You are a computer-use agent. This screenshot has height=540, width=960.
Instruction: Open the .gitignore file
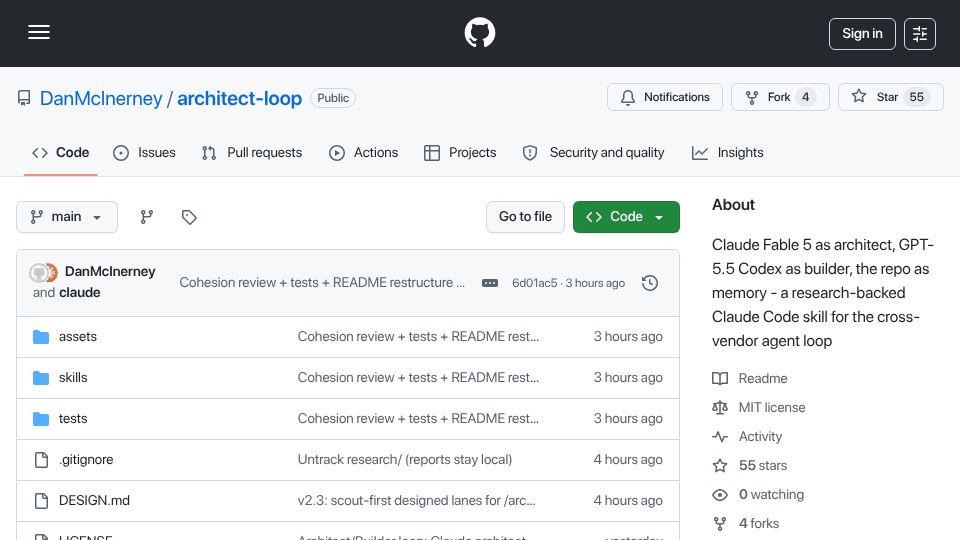86,460
